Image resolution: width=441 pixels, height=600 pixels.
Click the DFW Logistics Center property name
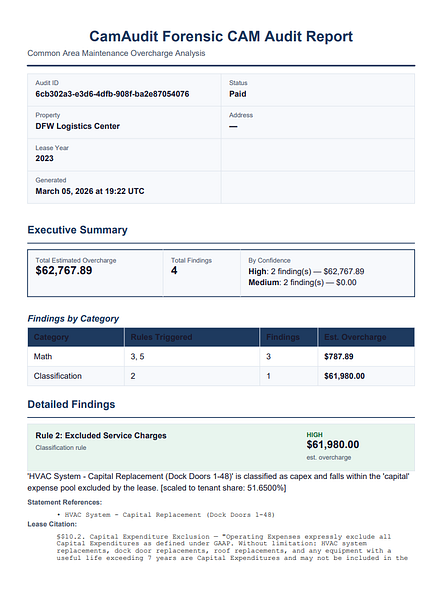coord(78,126)
